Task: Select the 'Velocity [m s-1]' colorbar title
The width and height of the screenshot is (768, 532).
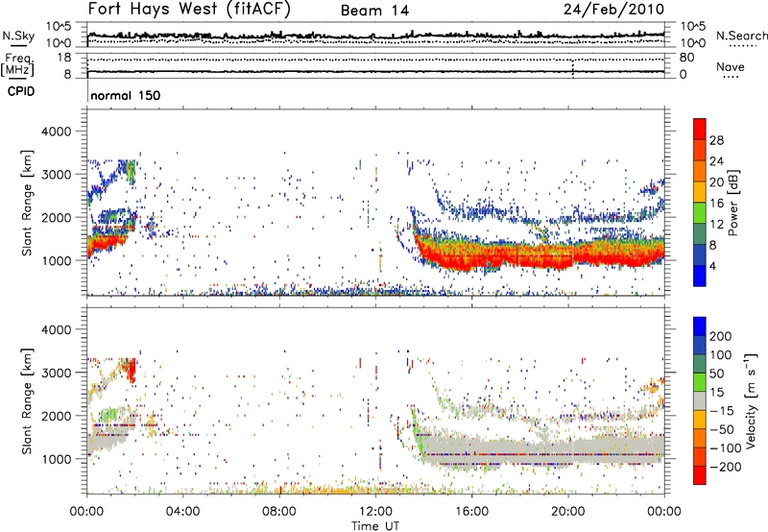Action: point(750,400)
